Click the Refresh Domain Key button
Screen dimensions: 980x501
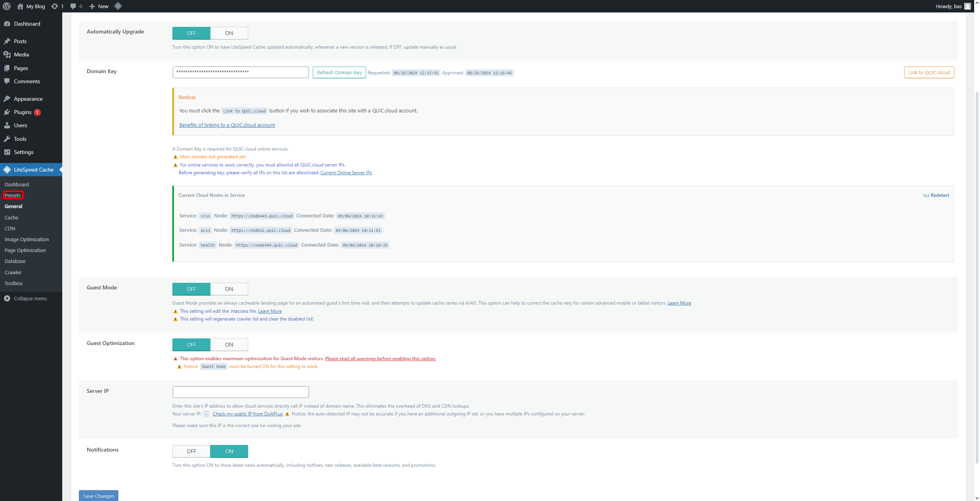click(339, 73)
